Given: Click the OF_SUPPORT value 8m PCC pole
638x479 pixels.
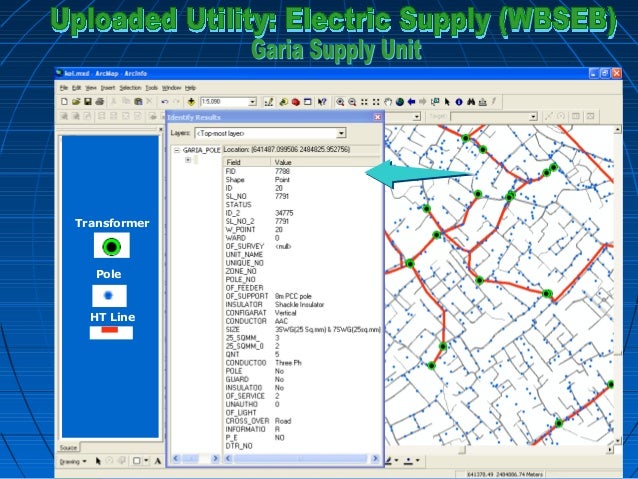Looking at the screenshot, I should [x=293, y=296].
